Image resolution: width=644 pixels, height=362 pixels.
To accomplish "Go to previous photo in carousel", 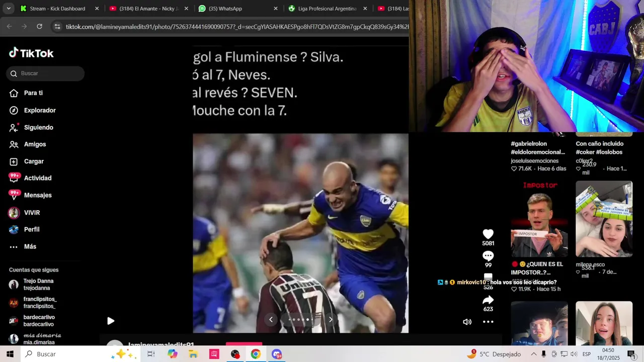I will point(271,319).
